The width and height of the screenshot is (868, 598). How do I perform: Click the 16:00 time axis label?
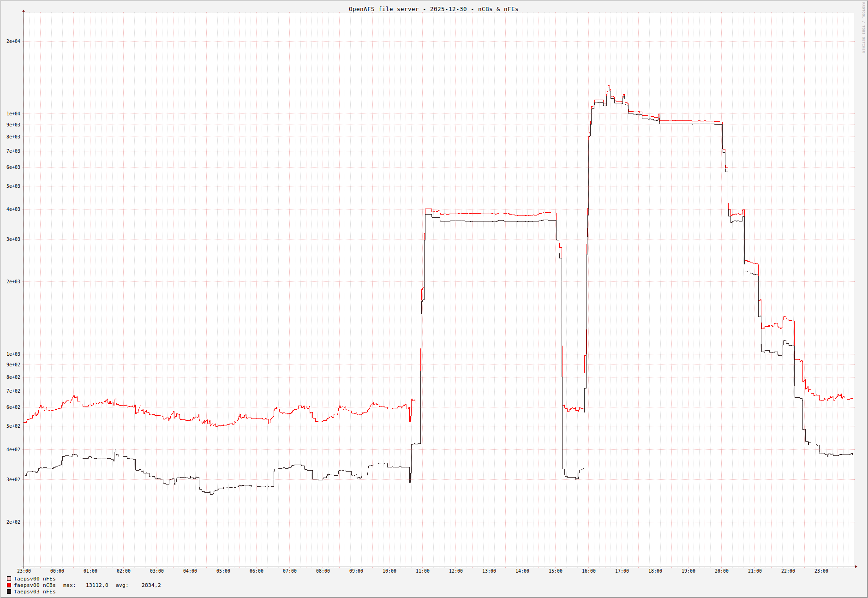pos(588,571)
